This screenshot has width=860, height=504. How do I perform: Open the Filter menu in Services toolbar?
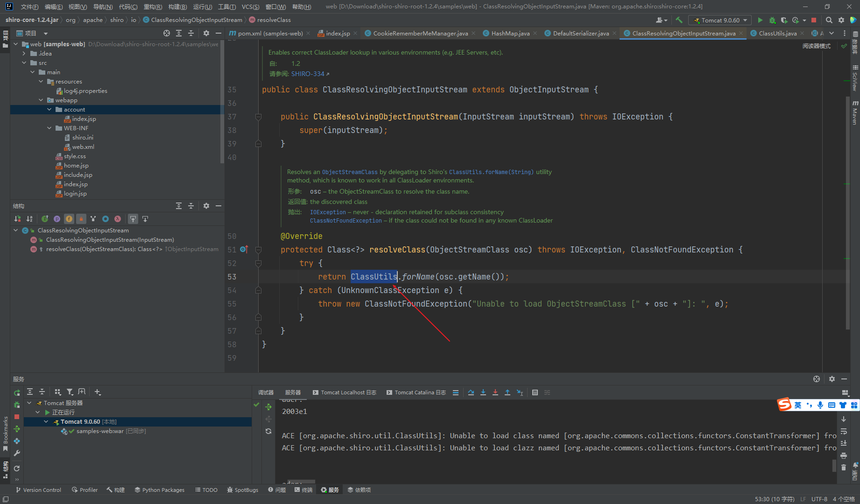click(70, 392)
